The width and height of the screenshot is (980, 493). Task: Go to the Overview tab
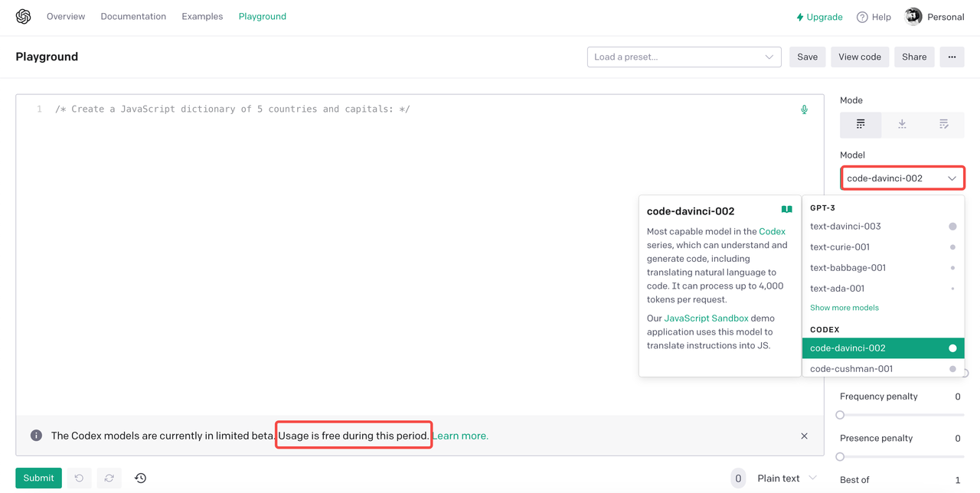tap(66, 16)
